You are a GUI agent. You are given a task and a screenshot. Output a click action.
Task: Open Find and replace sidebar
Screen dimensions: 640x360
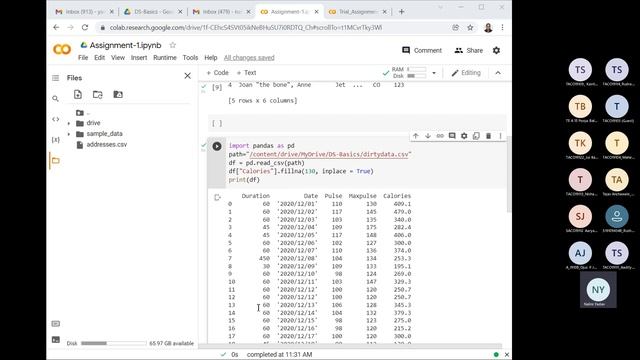[56, 99]
